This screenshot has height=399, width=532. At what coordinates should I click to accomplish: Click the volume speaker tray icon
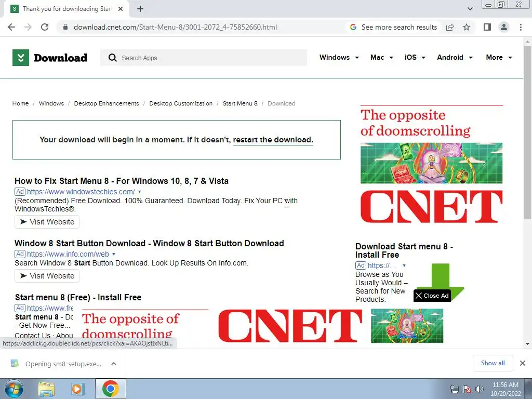(x=480, y=389)
